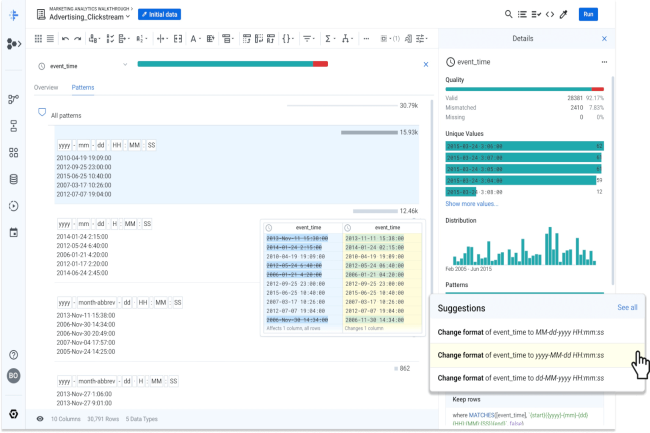The image size is (650, 433).
Task: Click the Marketing Analytics Walkthrough breadcrumb
Action: pos(89,9)
